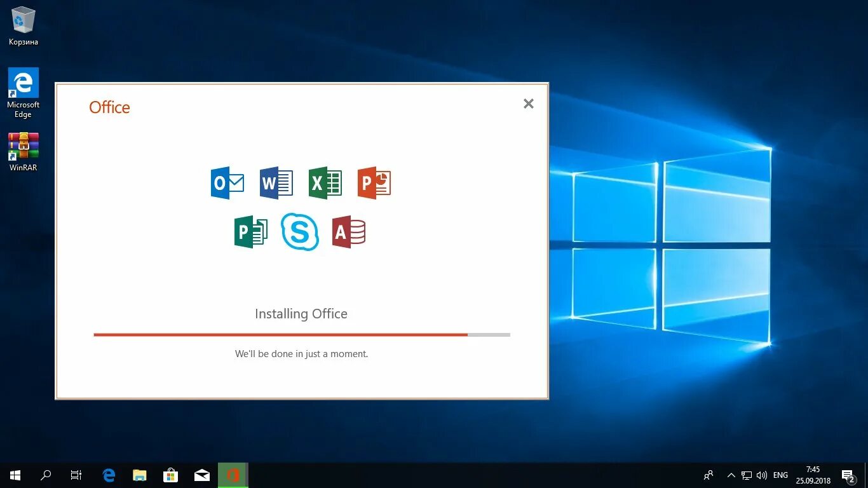This screenshot has height=488, width=868.
Task: Open clock showing 7:45 25.09.2018
Action: point(813,475)
